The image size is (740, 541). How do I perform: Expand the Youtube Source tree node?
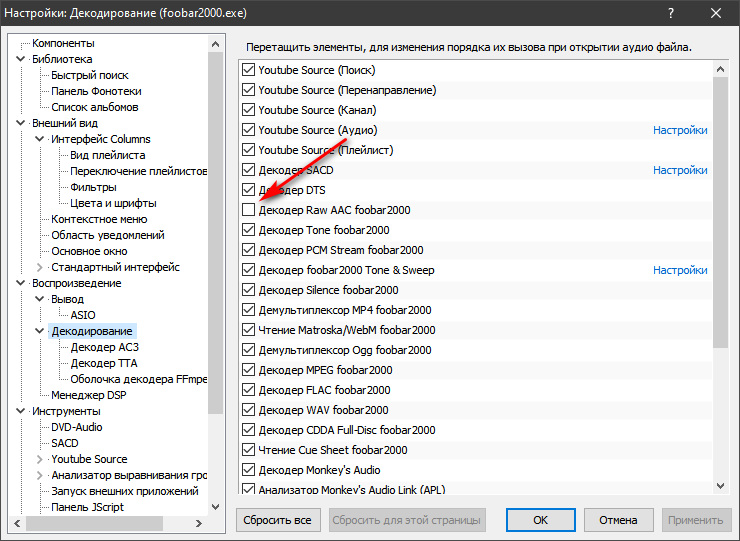40,459
